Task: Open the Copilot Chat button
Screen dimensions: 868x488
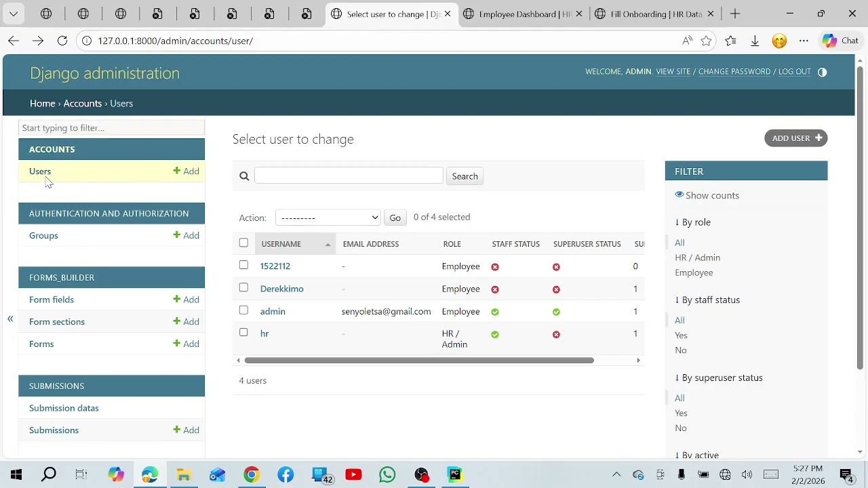Action: (x=841, y=41)
